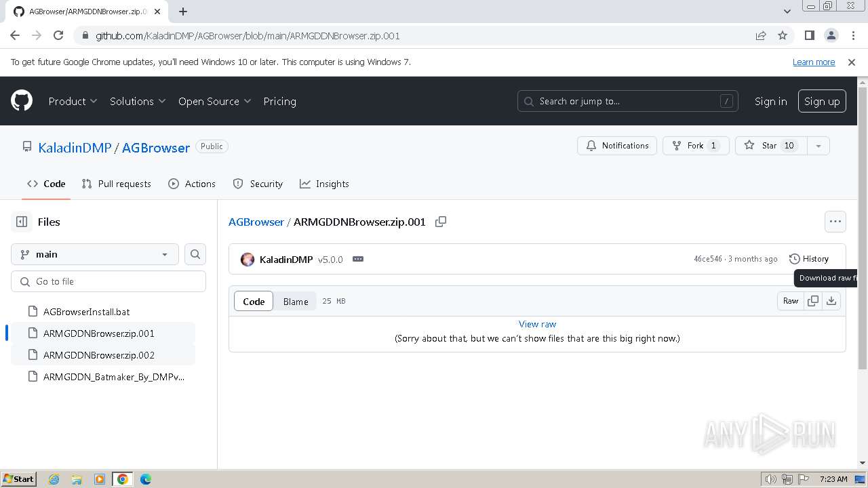Viewport: 868px width, 488px height.
Task: Open the Chrome side panel icon
Action: click(x=809, y=36)
